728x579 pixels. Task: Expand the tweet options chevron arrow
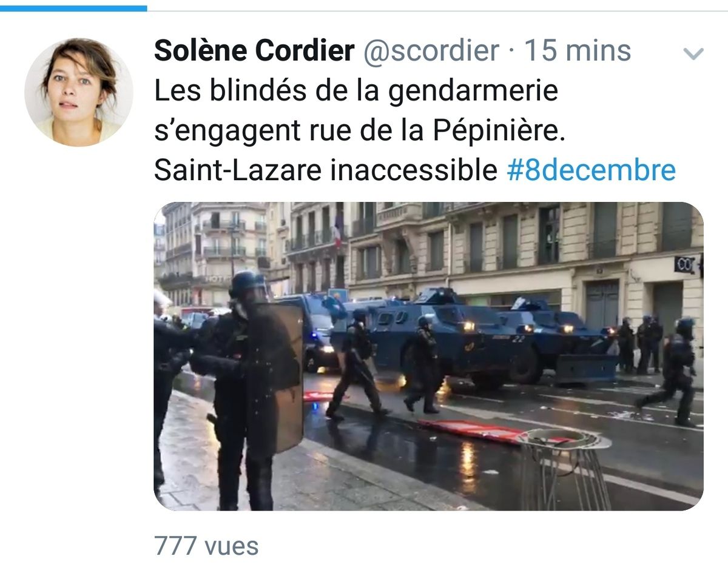[x=693, y=54]
